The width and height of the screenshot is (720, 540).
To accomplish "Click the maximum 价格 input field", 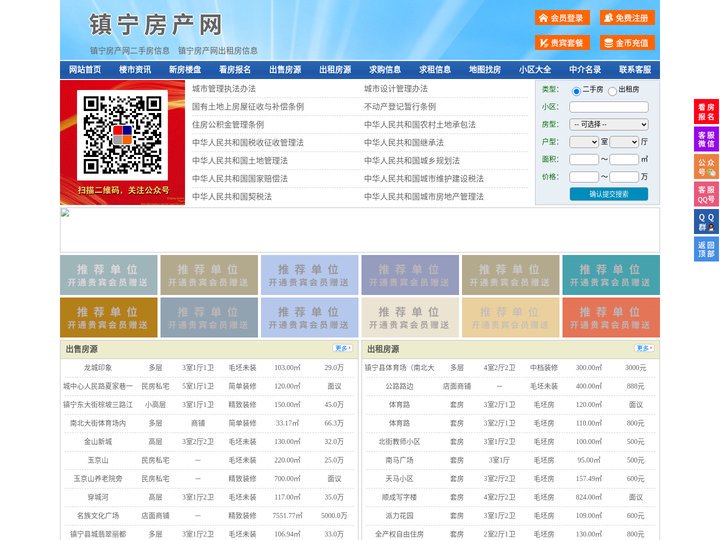I will tap(624, 177).
